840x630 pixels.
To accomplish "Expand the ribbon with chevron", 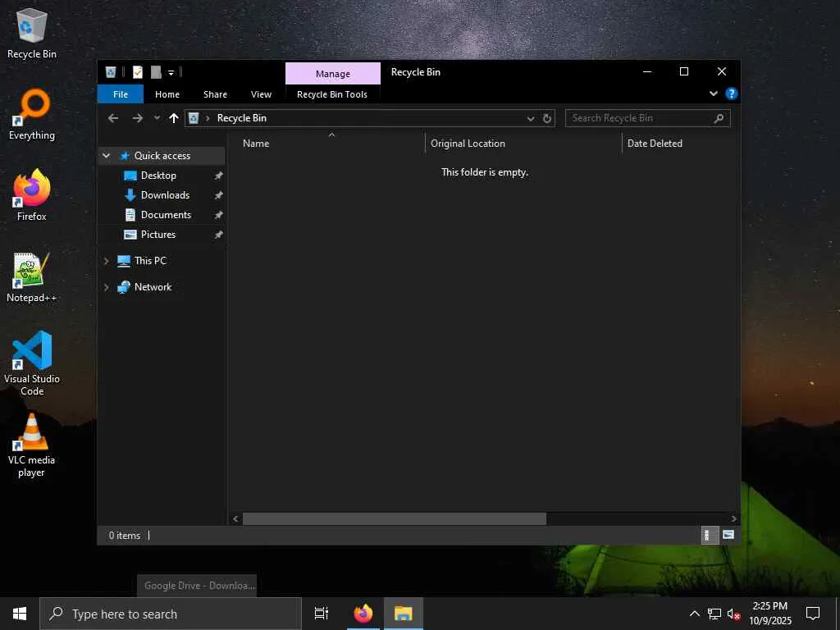I will 714,94.
